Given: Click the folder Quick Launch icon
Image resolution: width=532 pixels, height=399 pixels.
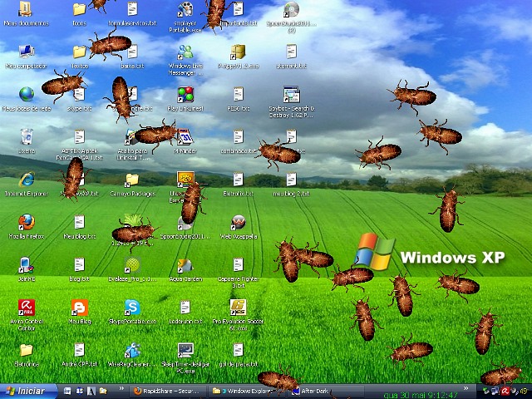Looking at the screenshot, I should coord(103,392).
